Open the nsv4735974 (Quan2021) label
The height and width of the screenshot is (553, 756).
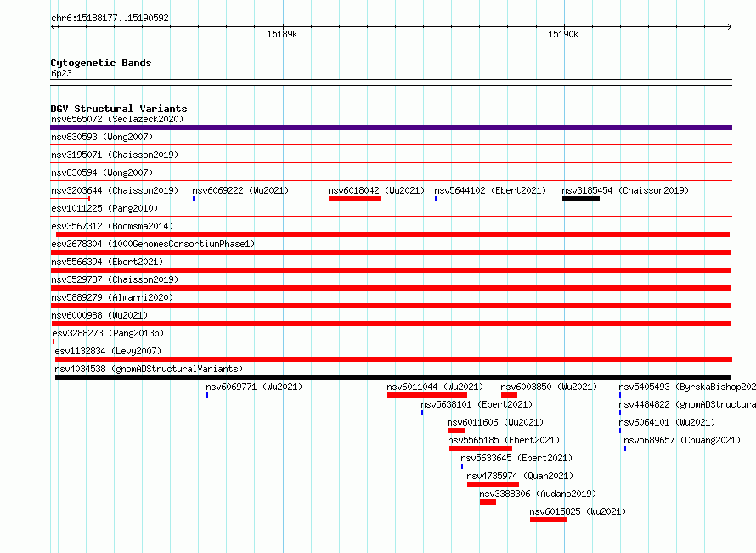click(x=520, y=476)
